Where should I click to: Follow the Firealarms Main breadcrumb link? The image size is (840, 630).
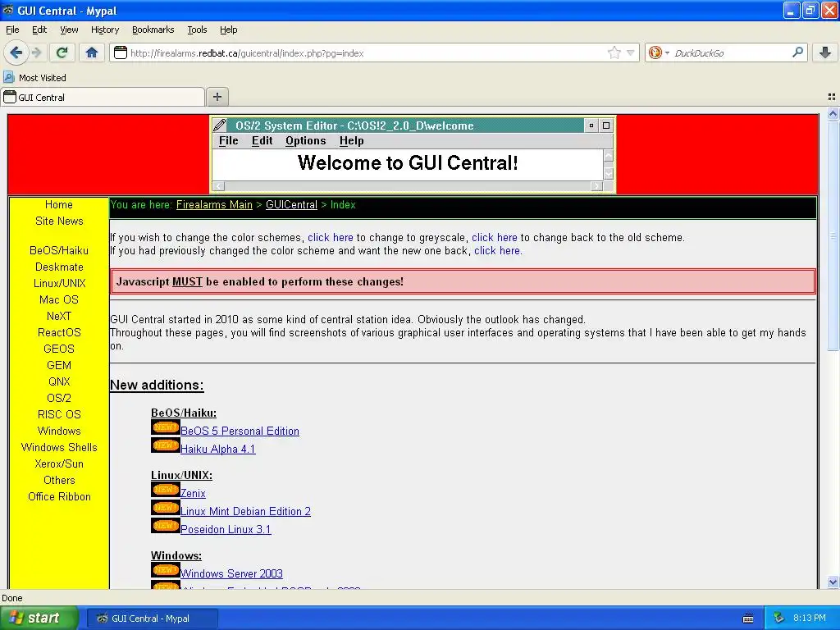214,204
